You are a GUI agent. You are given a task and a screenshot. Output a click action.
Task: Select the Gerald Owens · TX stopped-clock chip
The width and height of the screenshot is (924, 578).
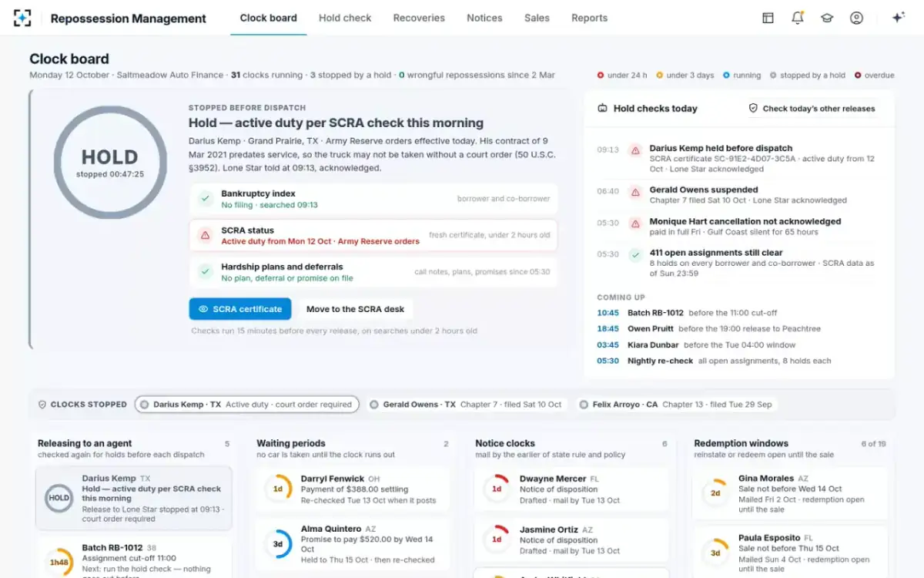click(x=466, y=404)
